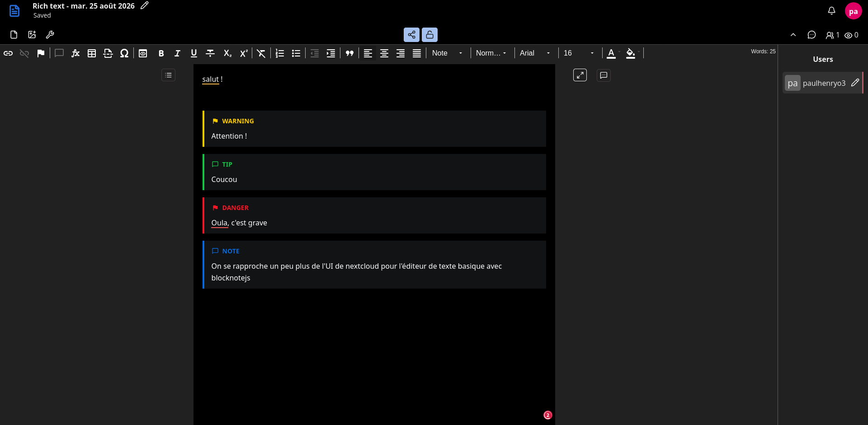
Task: Click inside the WARNING callout text
Action: click(x=229, y=136)
